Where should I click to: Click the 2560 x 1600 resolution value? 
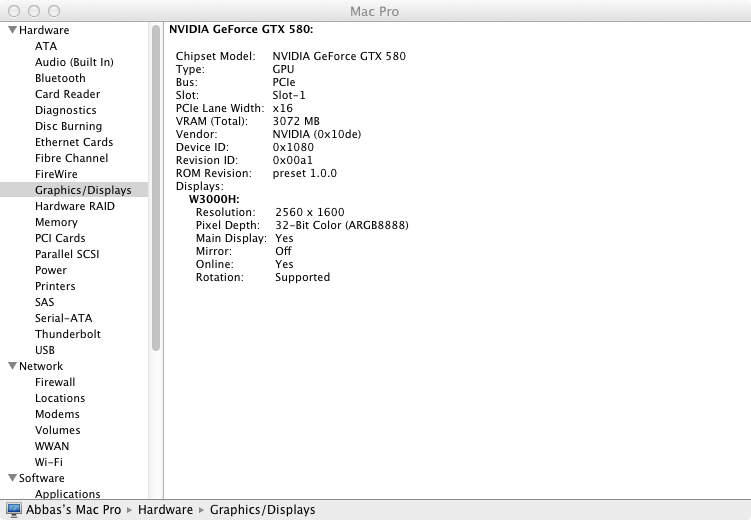coord(310,212)
